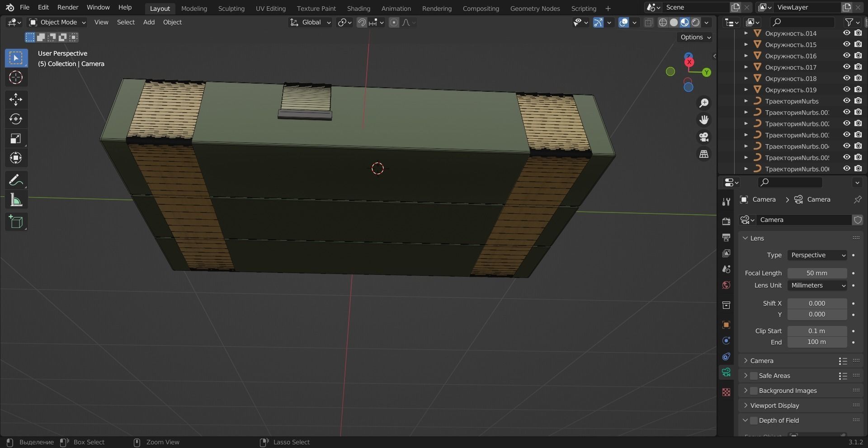Open the Global orientation dropdown

tap(310, 22)
